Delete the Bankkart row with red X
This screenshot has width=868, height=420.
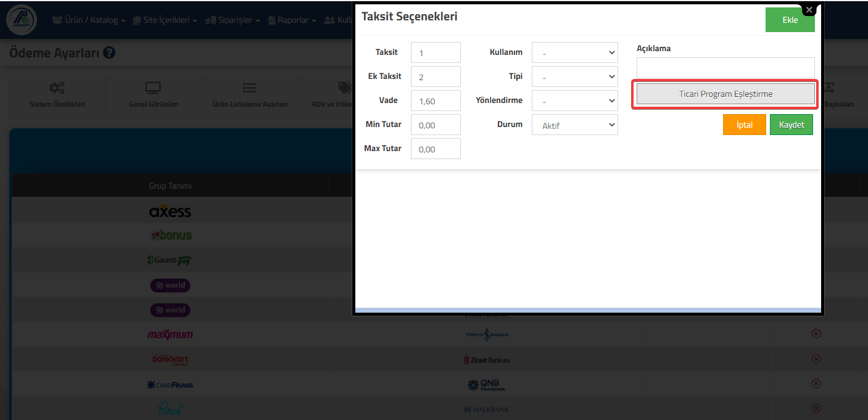click(816, 359)
